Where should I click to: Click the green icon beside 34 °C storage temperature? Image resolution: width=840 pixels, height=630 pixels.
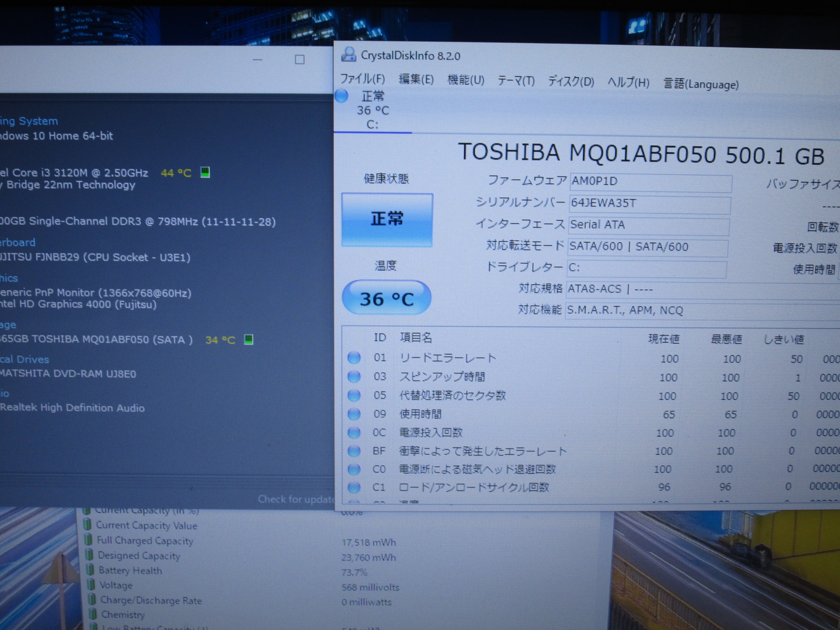249,340
